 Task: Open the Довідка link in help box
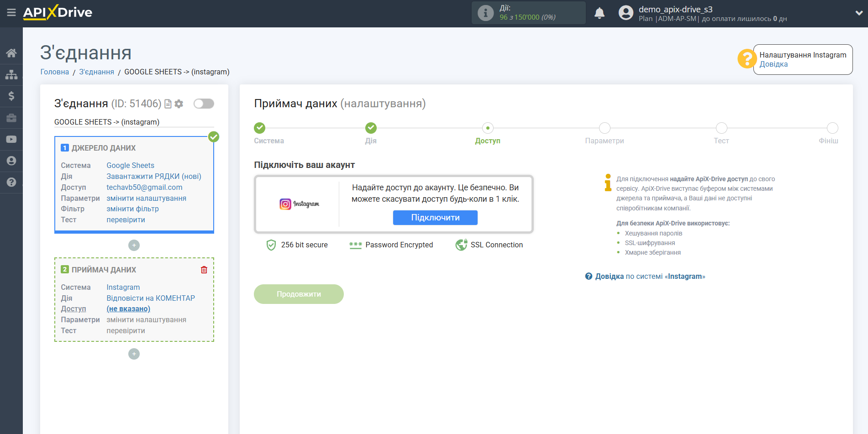coord(773,64)
